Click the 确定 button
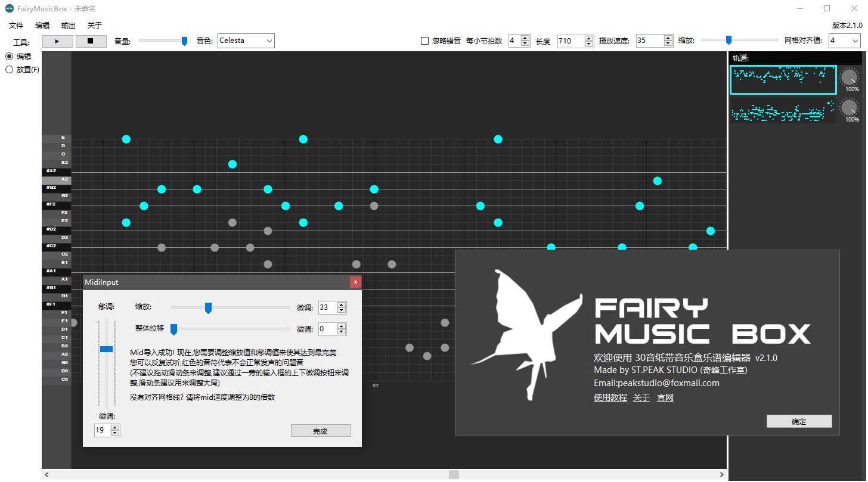The image size is (868, 482). click(x=799, y=421)
